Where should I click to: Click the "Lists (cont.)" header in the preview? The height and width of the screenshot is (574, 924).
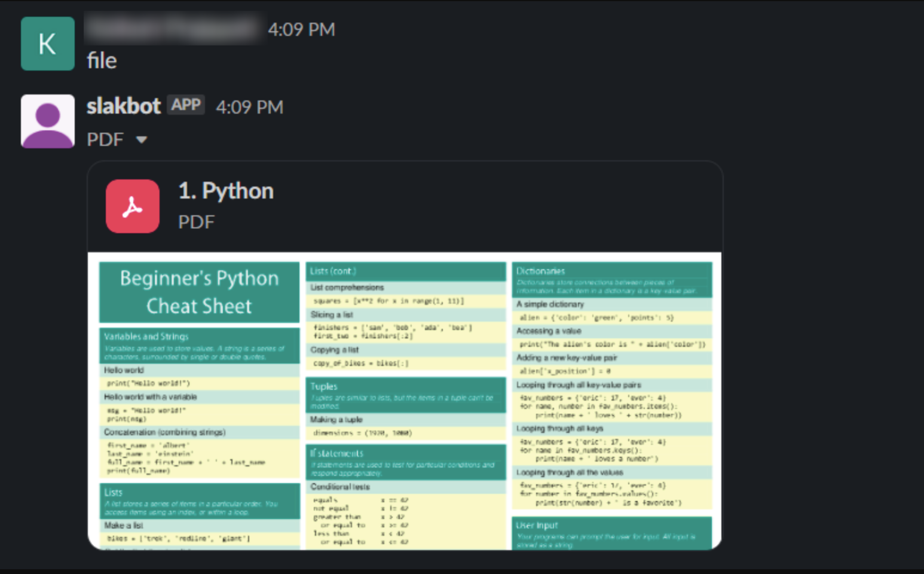click(x=333, y=271)
